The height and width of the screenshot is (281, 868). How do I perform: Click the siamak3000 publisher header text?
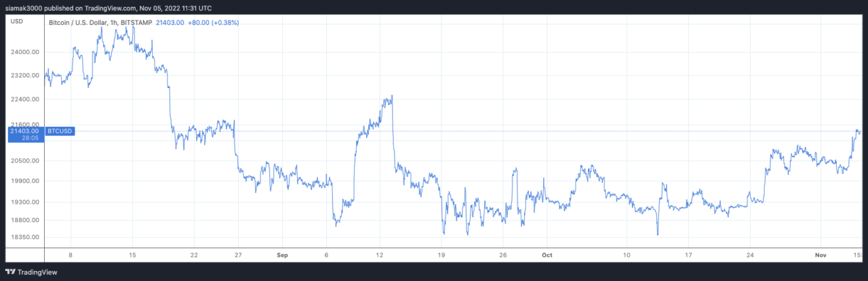click(109, 8)
